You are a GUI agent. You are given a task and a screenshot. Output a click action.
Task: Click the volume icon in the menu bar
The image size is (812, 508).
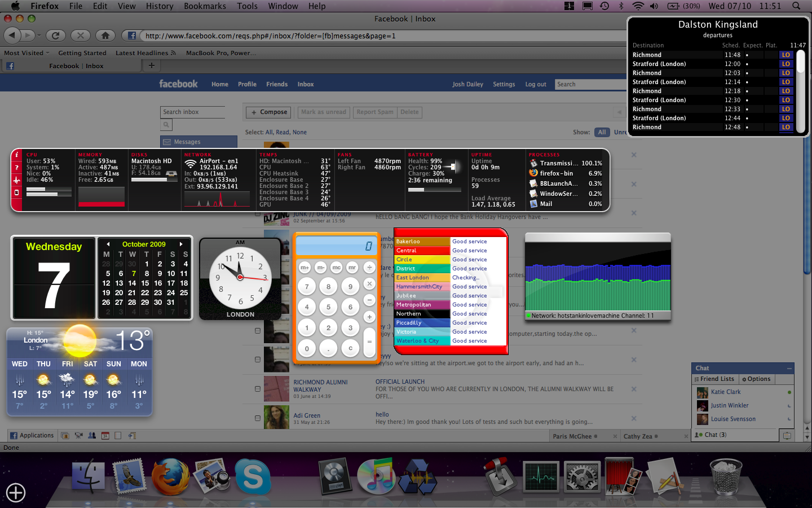pyautogui.click(x=654, y=6)
